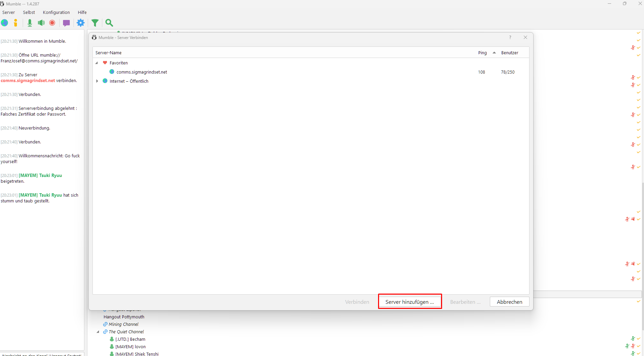Viewport: 644px width, 356px height.
Task: Click the dialog's question mark help button
Action: pos(510,37)
